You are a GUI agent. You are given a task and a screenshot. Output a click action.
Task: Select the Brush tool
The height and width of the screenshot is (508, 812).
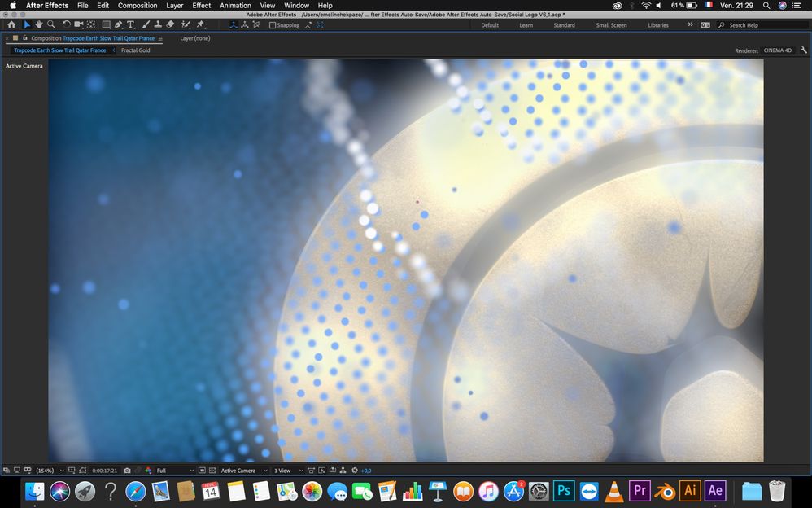tap(146, 24)
